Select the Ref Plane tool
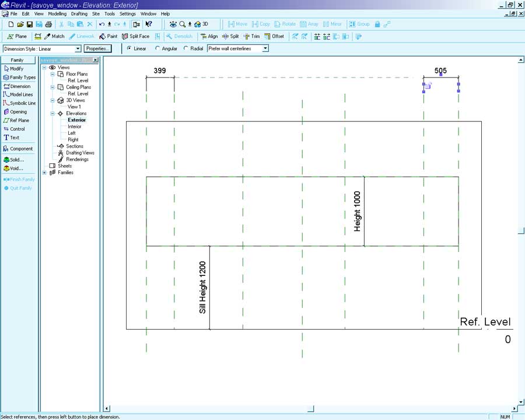 click(16, 120)
